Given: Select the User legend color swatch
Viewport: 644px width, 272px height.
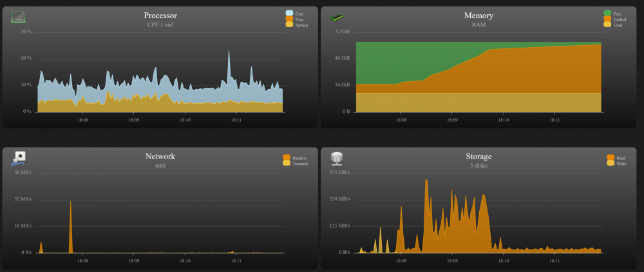Looking at the screenshot, I should coord(289,13).
